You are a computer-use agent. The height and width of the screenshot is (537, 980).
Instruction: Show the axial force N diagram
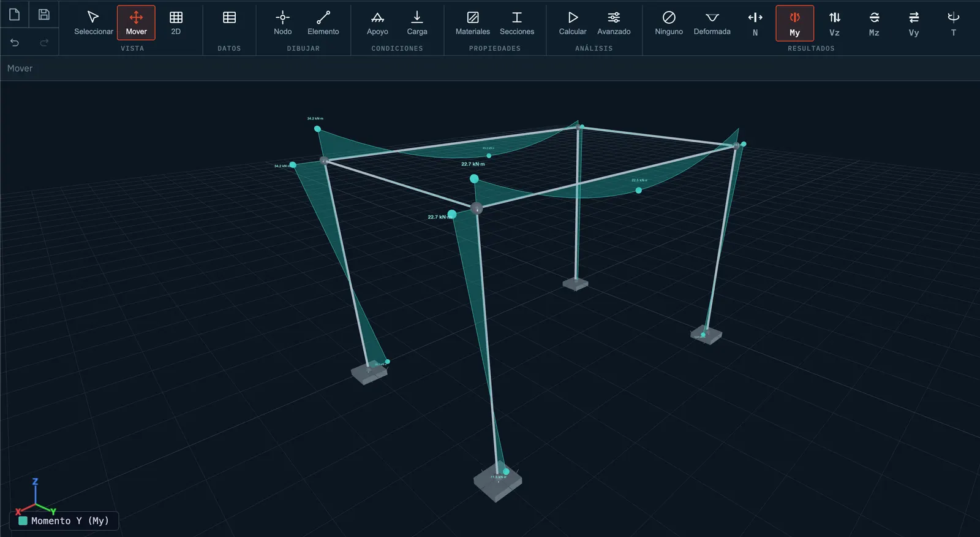tap(755, 23)
